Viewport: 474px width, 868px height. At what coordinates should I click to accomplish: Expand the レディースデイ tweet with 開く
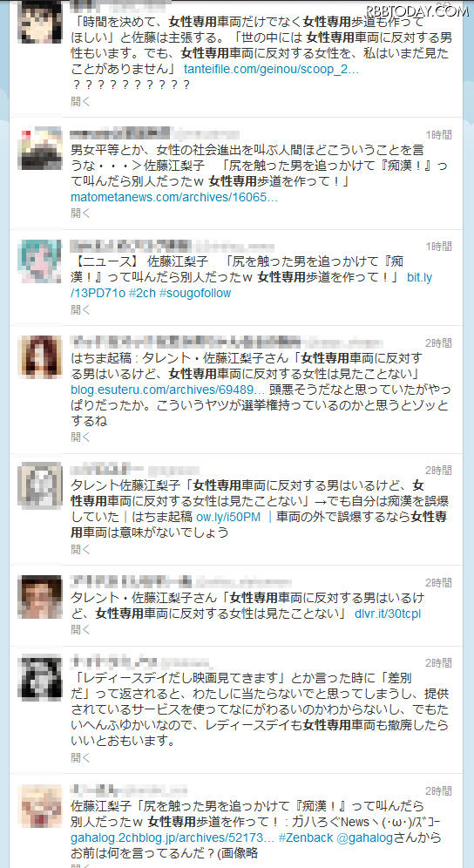point(80,757)
